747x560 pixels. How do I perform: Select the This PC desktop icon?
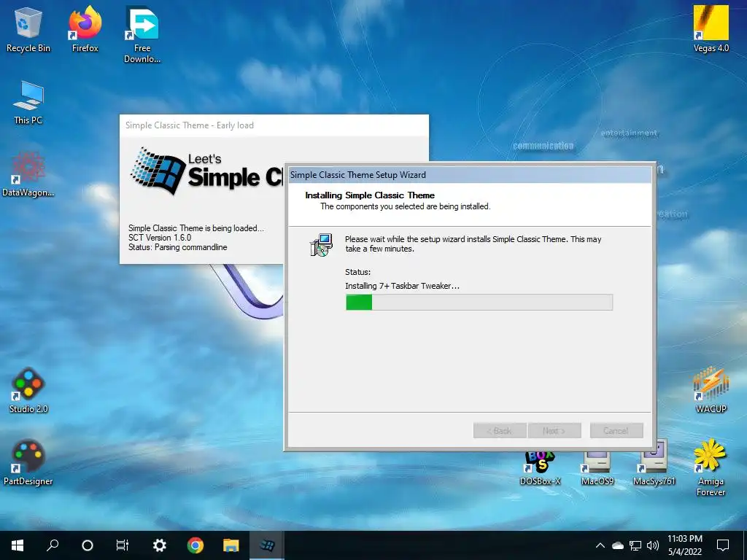(28, 103)
